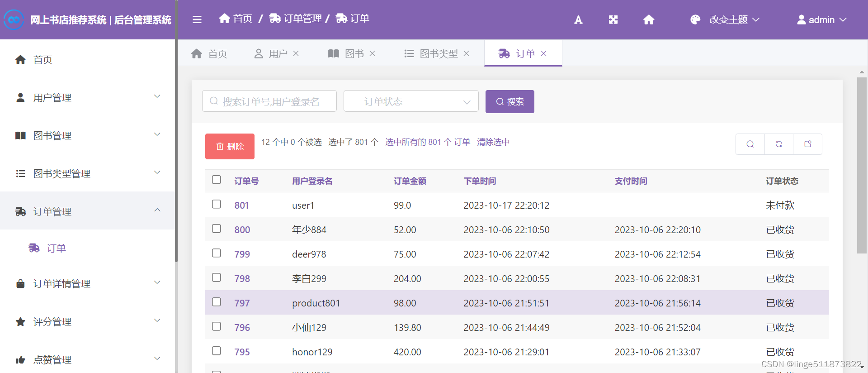Click the page vertical scrollbar thumb

(x=862, y=165)
